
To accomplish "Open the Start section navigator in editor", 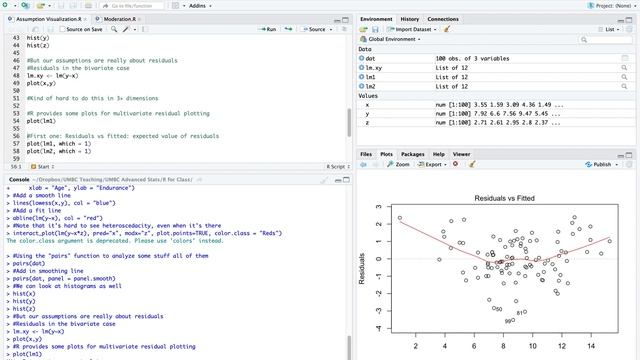I will point(42,167).
